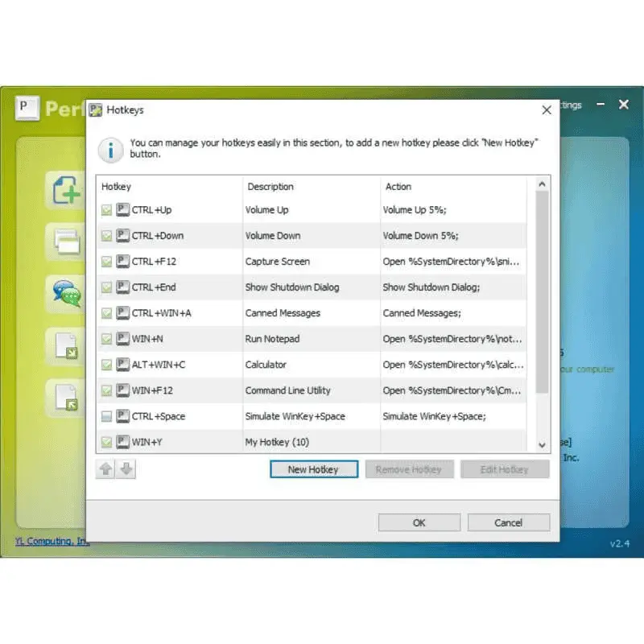Cancel the Hotkeys dialog
Image resolution: width=644 pixels, height=644 pixels.
point(509,522)
